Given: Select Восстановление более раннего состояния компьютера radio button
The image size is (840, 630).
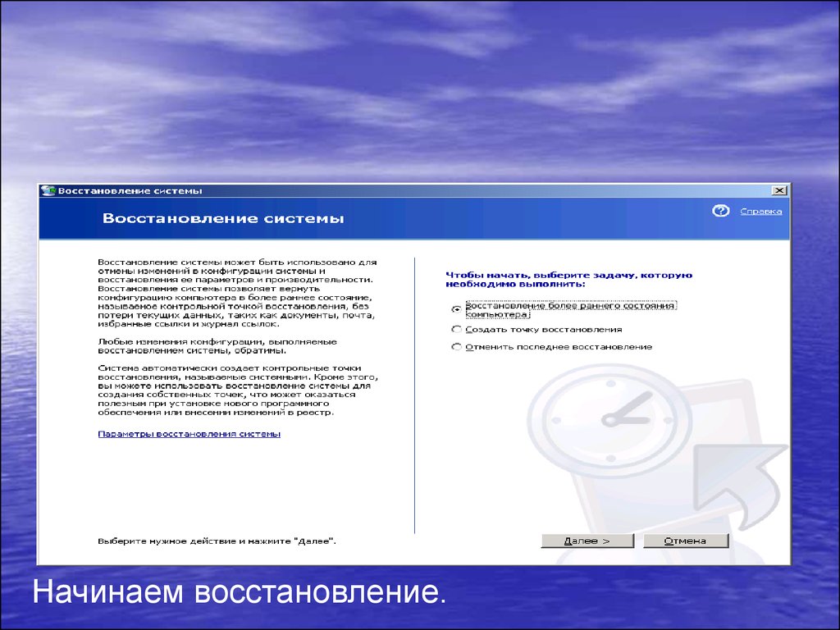Looking at the screenshot, I should 456,309.
